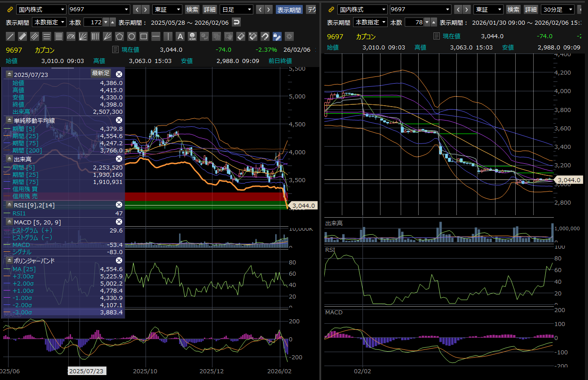Select the trend line drawing tool
This screenshot has width=588, height=380.
10,36
